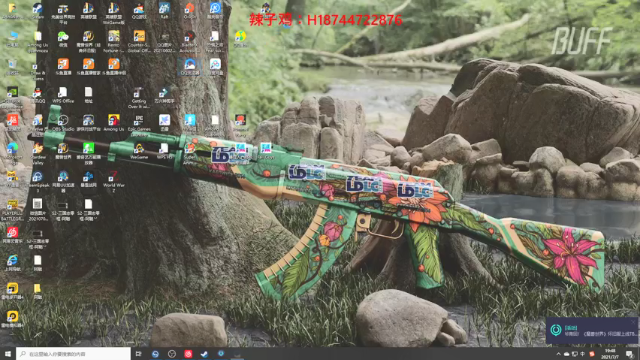Open the World War Z shortcut
Screen dimensions: 640x360
click(113, 181)
